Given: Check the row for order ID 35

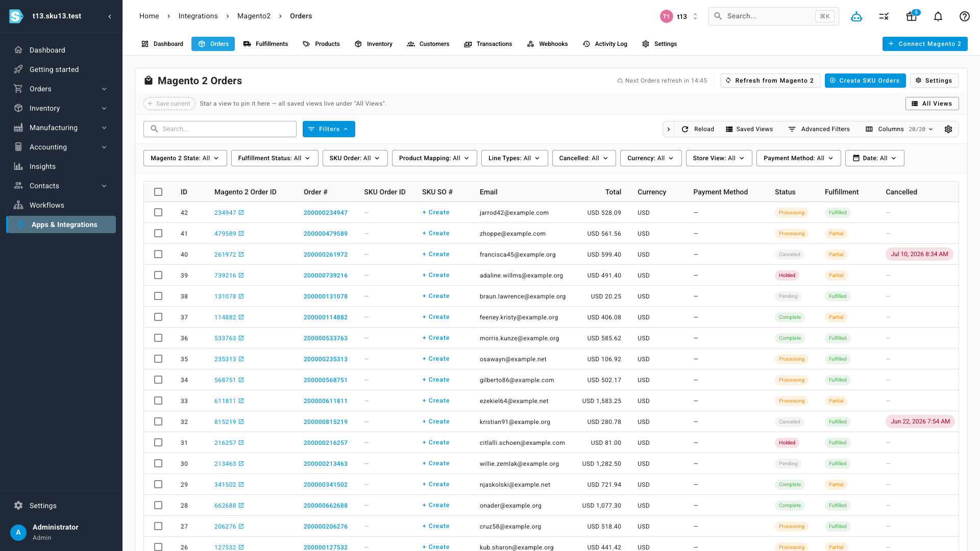Looking at the screenshot, I should pos(158,359).
